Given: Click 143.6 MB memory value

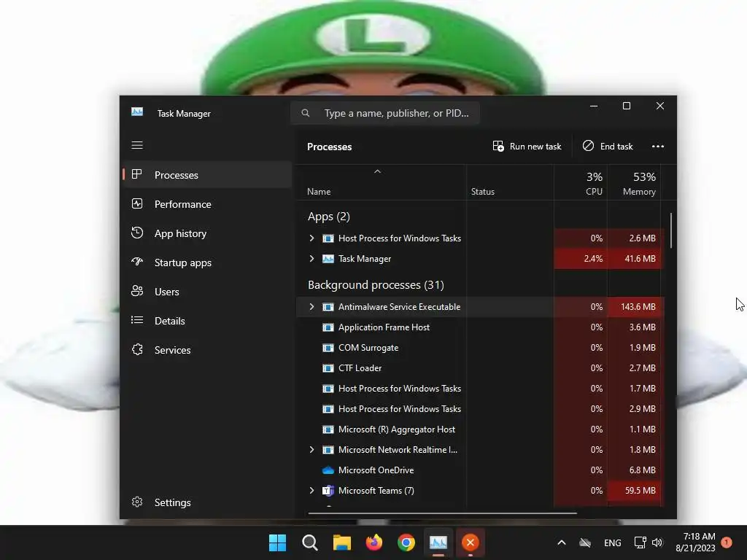Looking at the screenshot, I should (x=638, y=307).
